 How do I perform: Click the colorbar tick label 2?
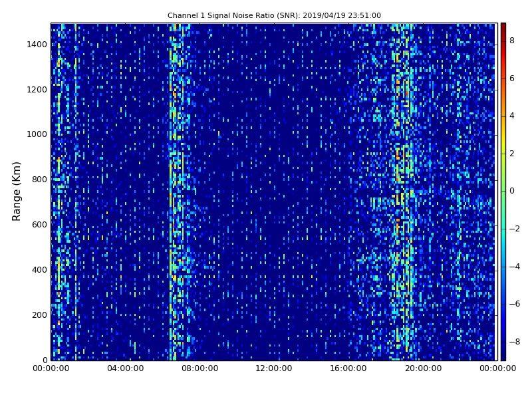tap(512, 154)
